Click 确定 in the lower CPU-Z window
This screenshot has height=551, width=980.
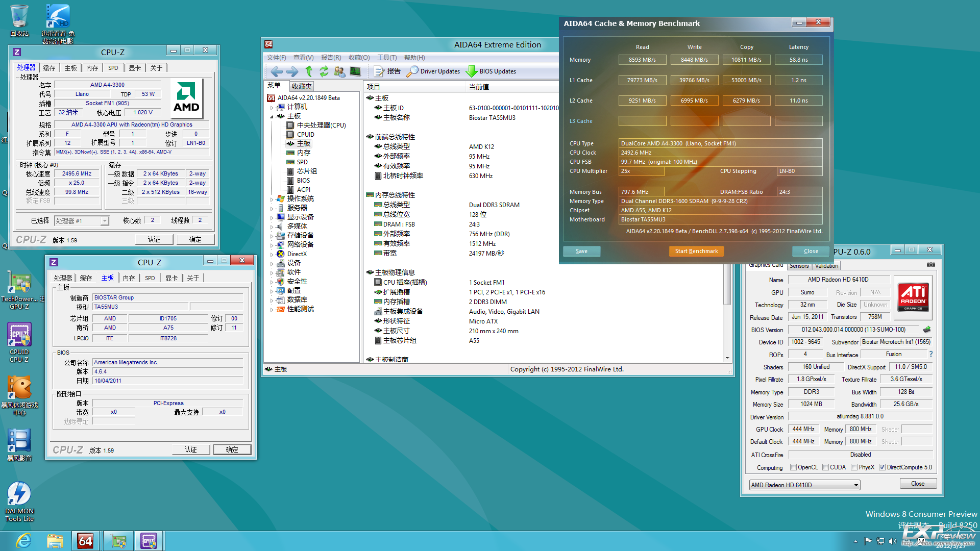coord(232,449)
